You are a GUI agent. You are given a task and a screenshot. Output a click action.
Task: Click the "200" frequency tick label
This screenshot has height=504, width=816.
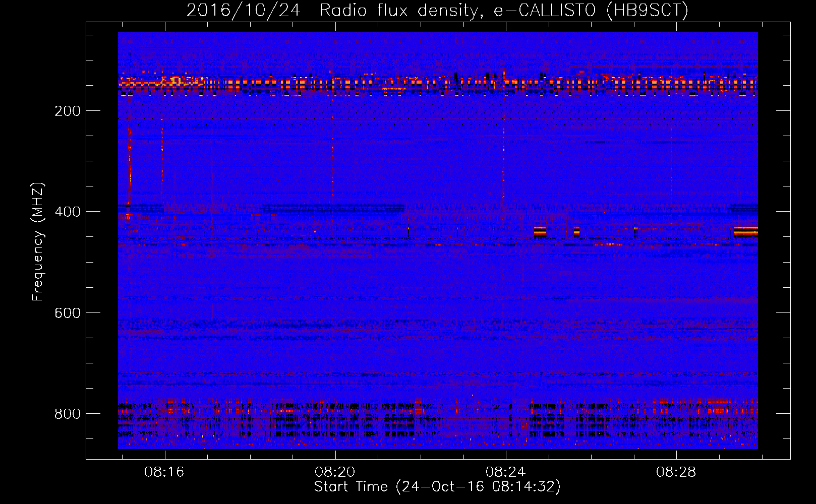point(68,111)
